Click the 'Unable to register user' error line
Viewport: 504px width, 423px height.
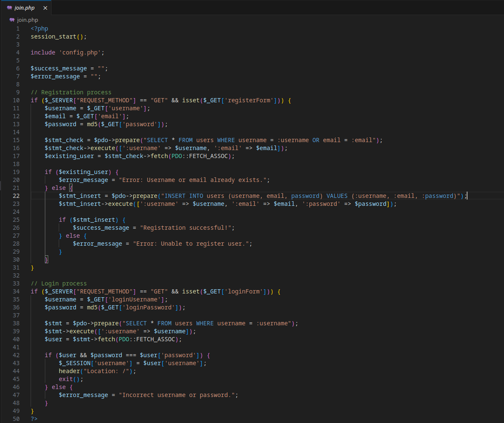point(163,244)
